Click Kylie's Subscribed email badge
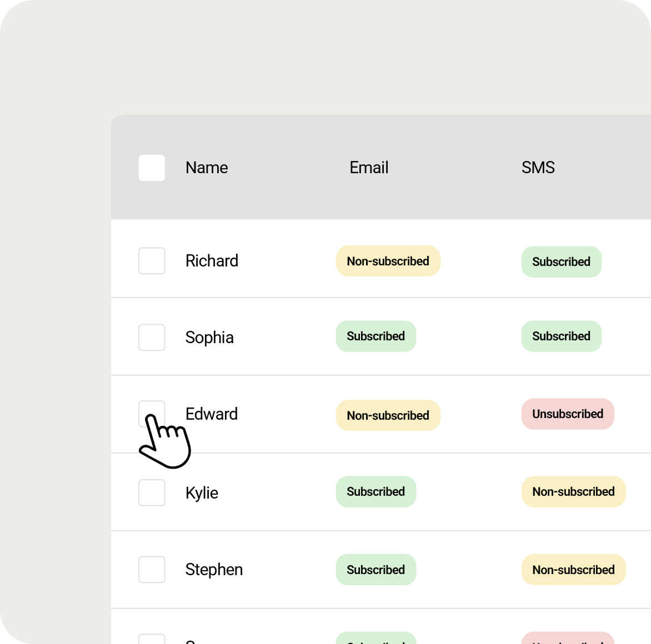Viewport: 651px width, 644px height. [375, 491]
